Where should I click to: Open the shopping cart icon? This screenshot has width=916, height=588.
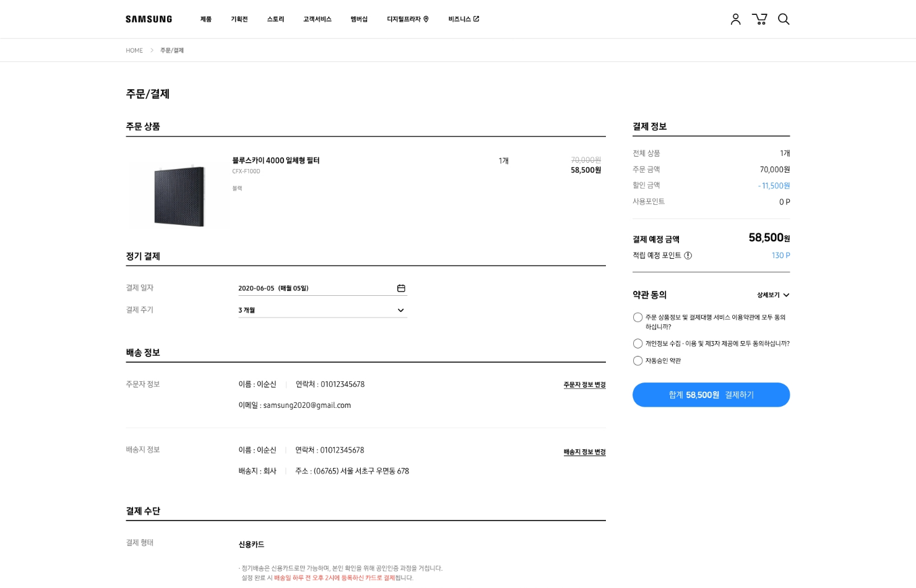(x=759, y=19)
